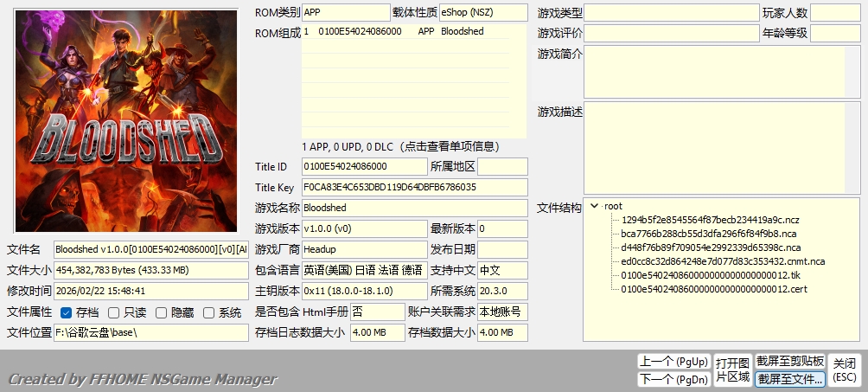This screenshot has width=868, height=392.
Task: Go to next game with 下一个 (PgDn)
Action: 673,379
